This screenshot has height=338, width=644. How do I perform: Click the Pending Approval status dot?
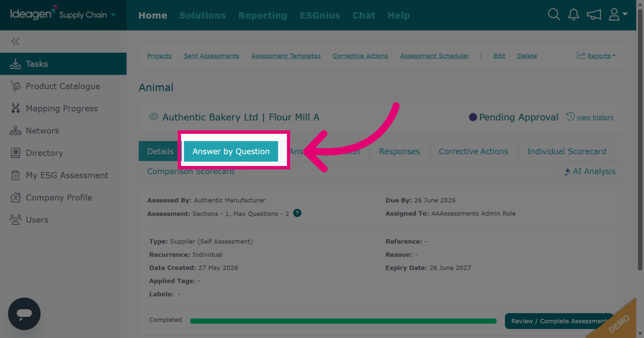[x=473, y=117]
